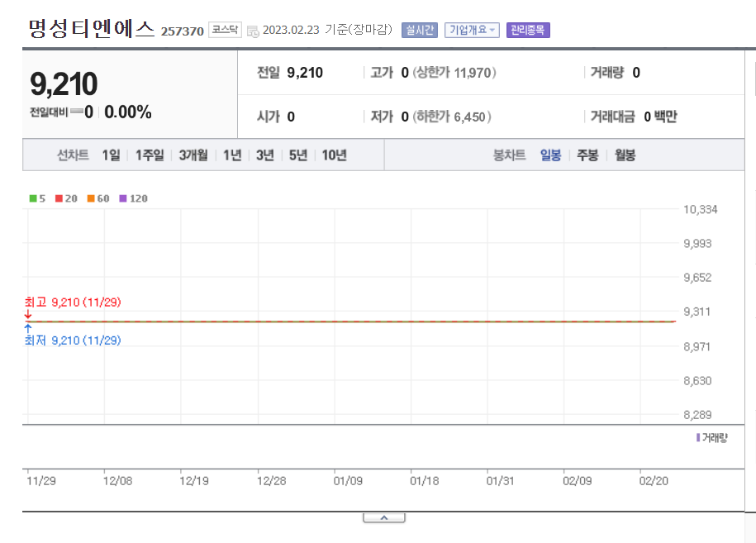Collapse the chart using the bottom chevron
Viewport: 756px width, 543px height.
point(384,517)
